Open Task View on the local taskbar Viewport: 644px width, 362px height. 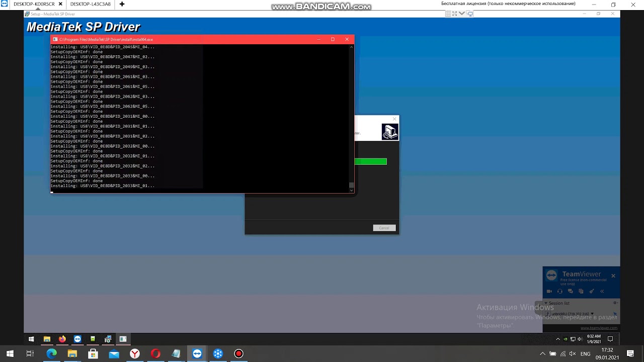[30, 354]
